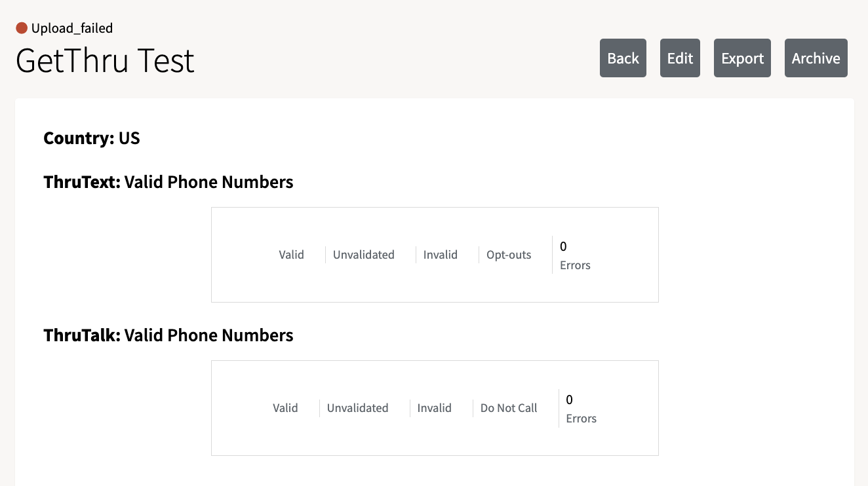Click the ThruTalk Errors label
Image resolution: width=868 pixels, height=486 pixels.
pyautogui.click(x=581, y=419)
